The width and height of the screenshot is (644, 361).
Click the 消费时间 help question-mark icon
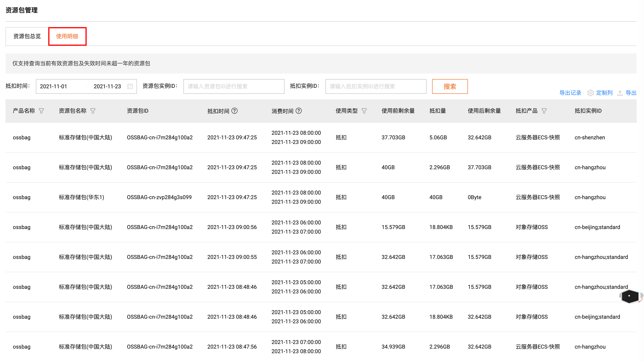tap(299, 111)
